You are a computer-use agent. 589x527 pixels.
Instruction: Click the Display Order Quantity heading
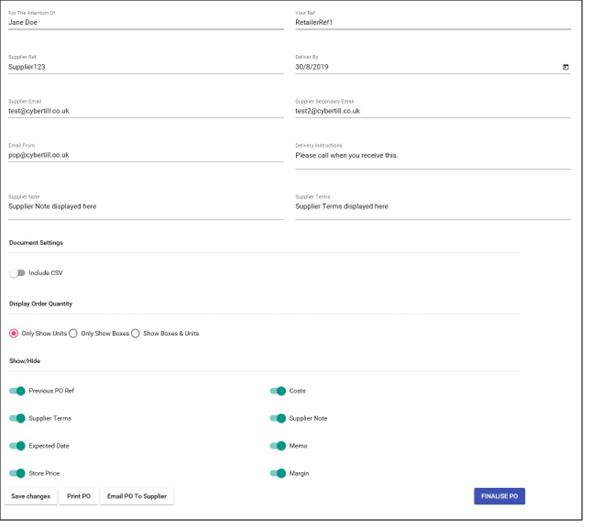[41, 304]
